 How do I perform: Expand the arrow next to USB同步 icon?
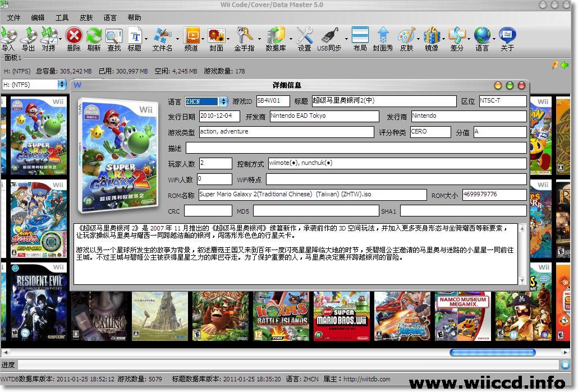(346, 39)
